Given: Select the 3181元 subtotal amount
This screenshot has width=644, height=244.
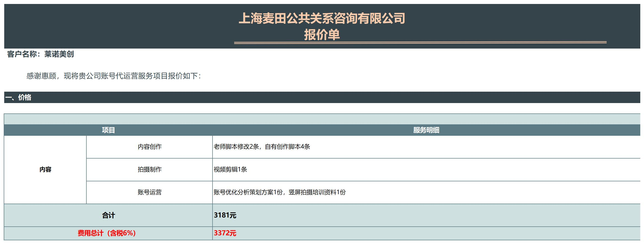Looking at the screenshot, I should [x=225, y=215].
